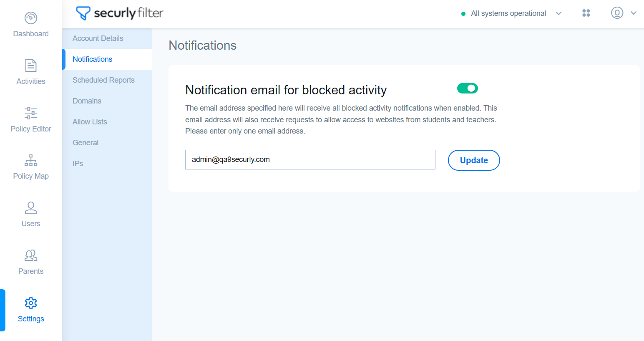644x341 pixels.
Task: Click the Activities document icon
Action: (31, 66)
